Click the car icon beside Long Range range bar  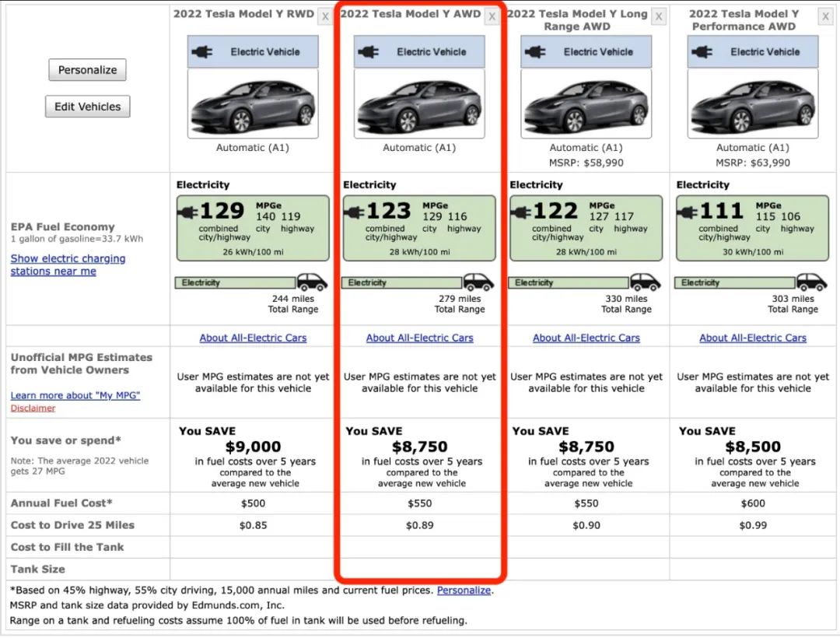click(646, 282)
